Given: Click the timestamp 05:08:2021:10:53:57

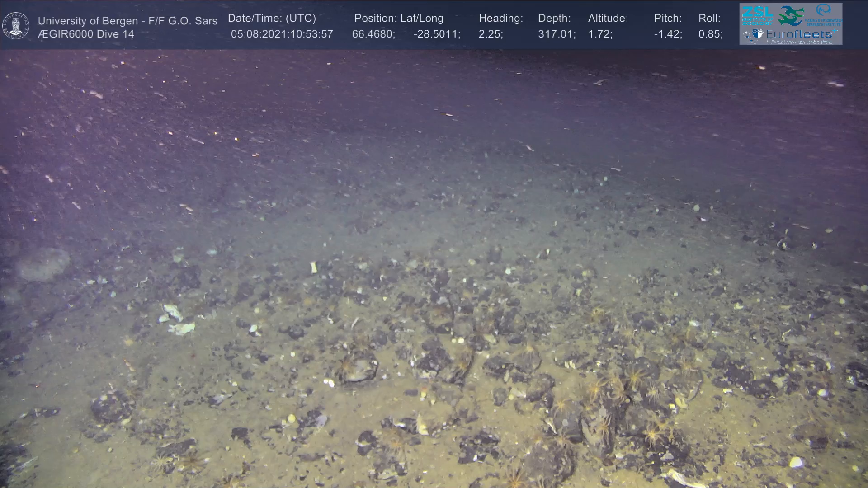Looking at the screenshot, I should tap(282, 34).
